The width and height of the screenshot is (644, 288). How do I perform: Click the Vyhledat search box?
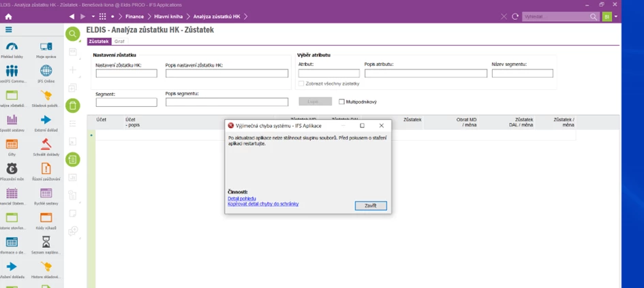(555, 17)
